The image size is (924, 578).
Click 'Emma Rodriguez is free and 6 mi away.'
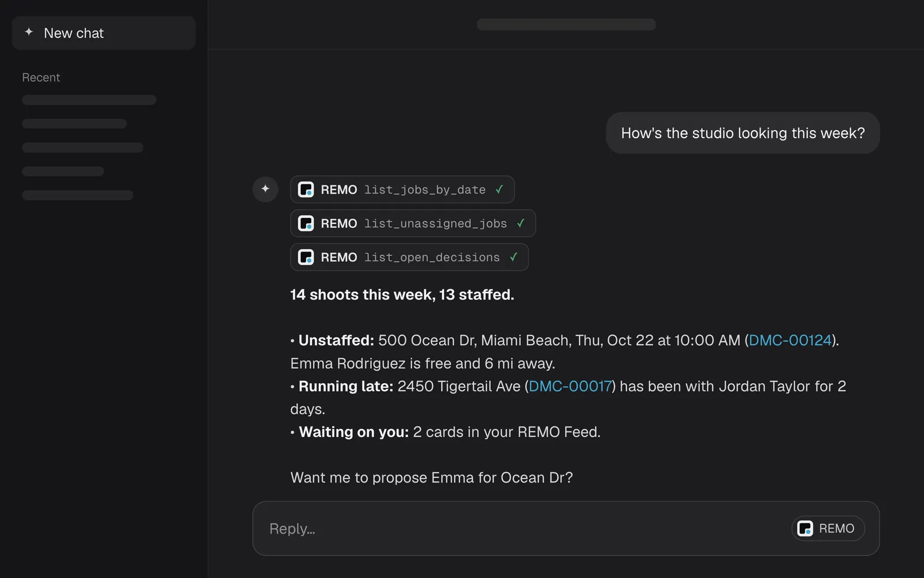click(x=423, y=364)
